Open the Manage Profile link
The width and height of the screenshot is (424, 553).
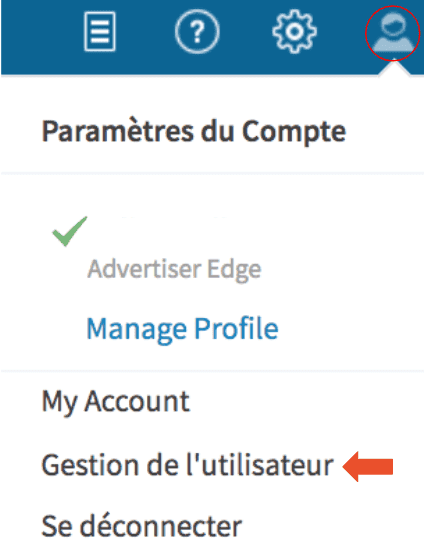pos(182,329)
